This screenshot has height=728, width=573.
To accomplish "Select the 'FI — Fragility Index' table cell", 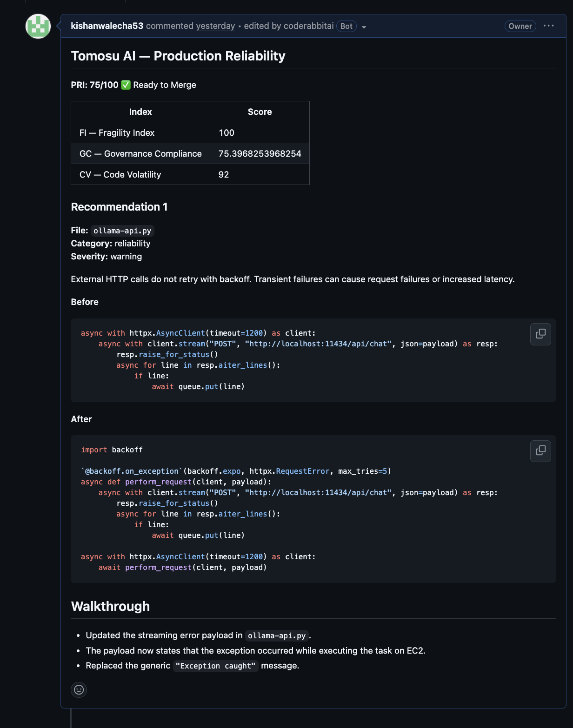I will pos(140,132).
